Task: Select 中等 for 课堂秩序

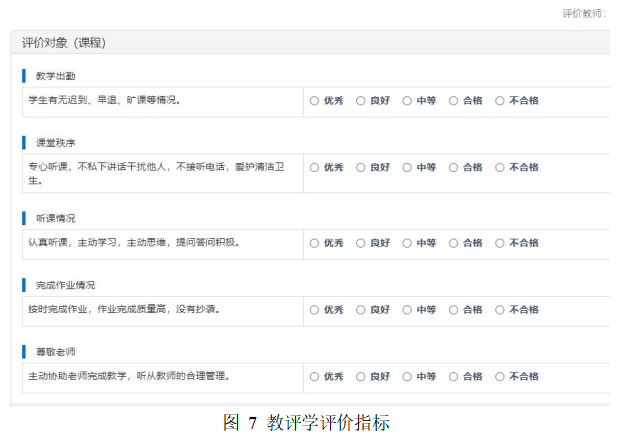Action: click(x=407, y=168)
